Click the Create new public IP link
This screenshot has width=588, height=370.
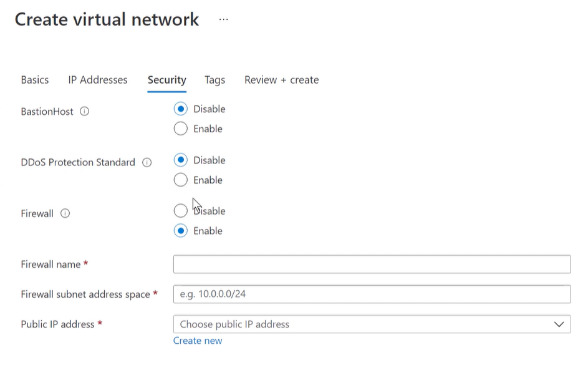coord(198,341)
